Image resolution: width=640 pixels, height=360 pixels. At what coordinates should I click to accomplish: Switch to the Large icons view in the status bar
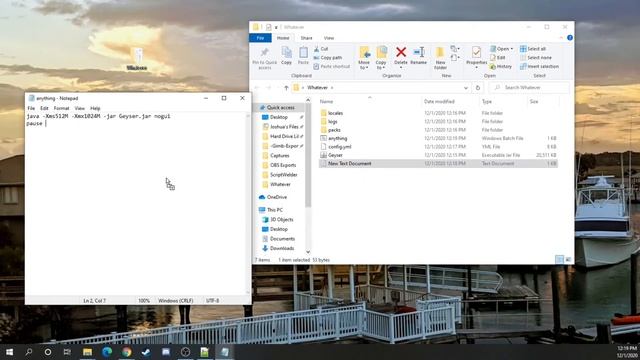[x=568, y=260]
